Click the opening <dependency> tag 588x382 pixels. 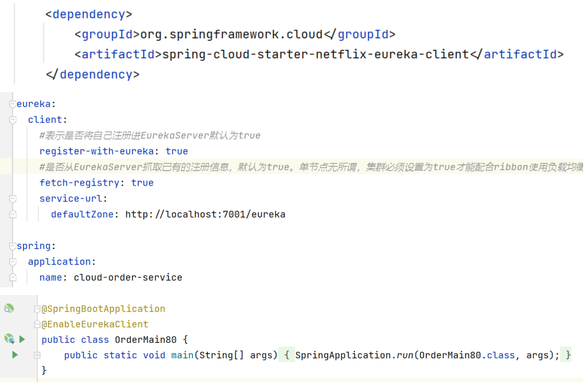point(89,14)
